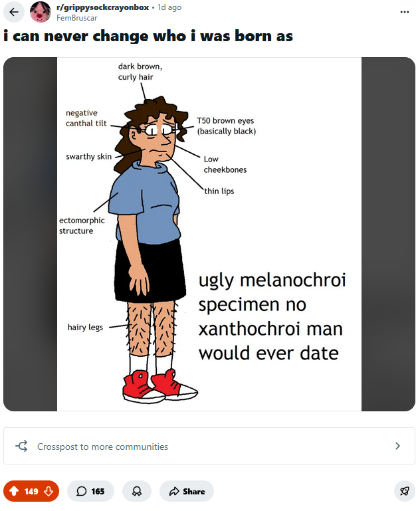Upvote the post
Screen dimensions: 420x511
14,491
